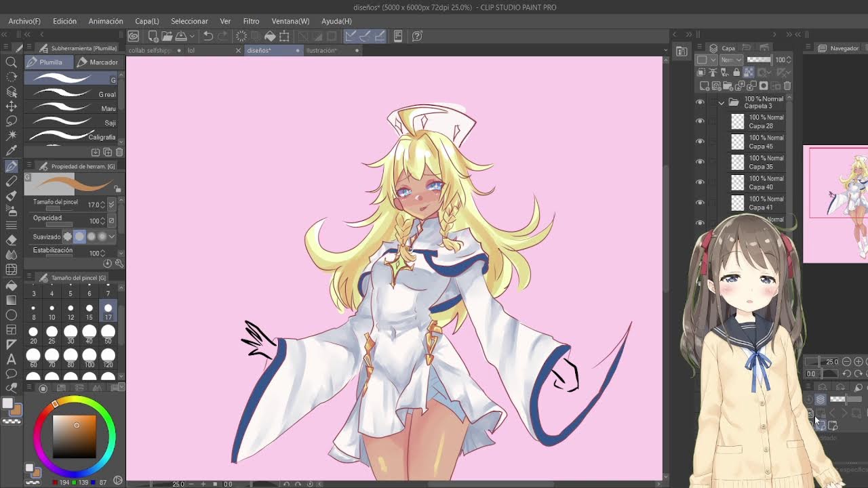Open the Archivo menu
The width and height of the screenshot is (868, 488).
coord(24,21)
